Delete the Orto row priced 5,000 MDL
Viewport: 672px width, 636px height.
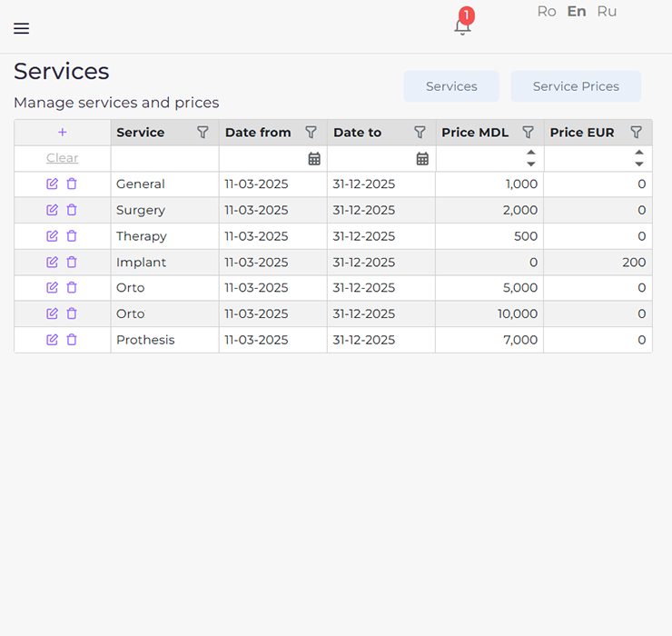pyautogui.click(x=72, y=288)
